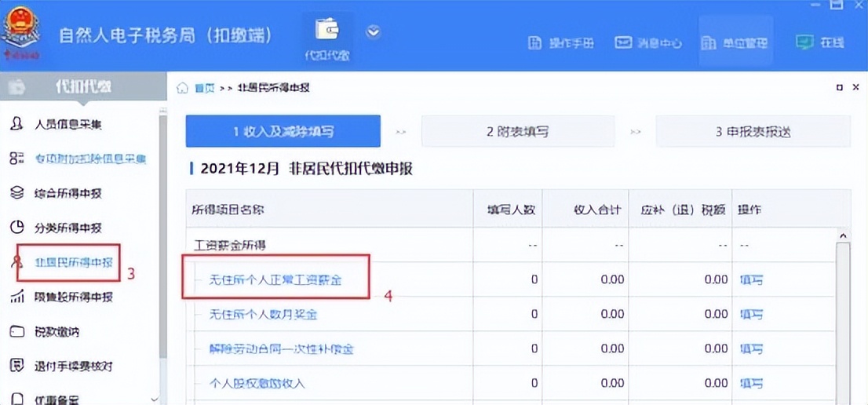Select step 1 收入及减除填写
This screenshot has height=405, width=868.
[x=283, y=131]
